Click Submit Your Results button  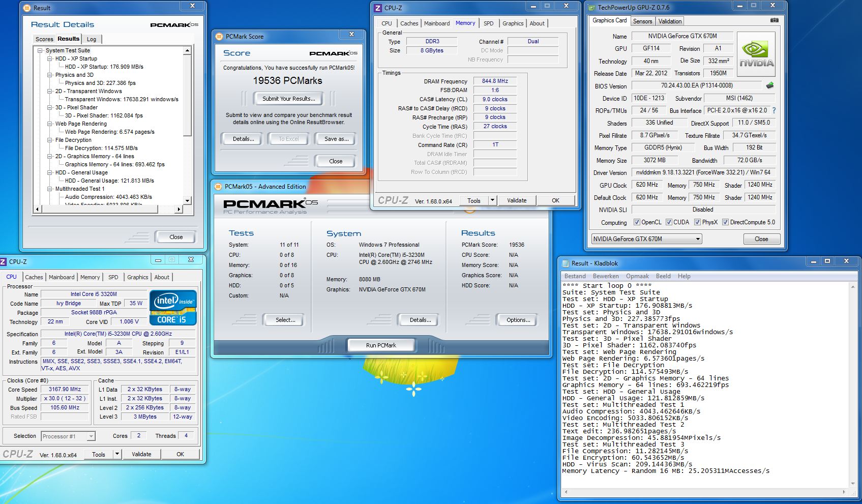[288, 99]
